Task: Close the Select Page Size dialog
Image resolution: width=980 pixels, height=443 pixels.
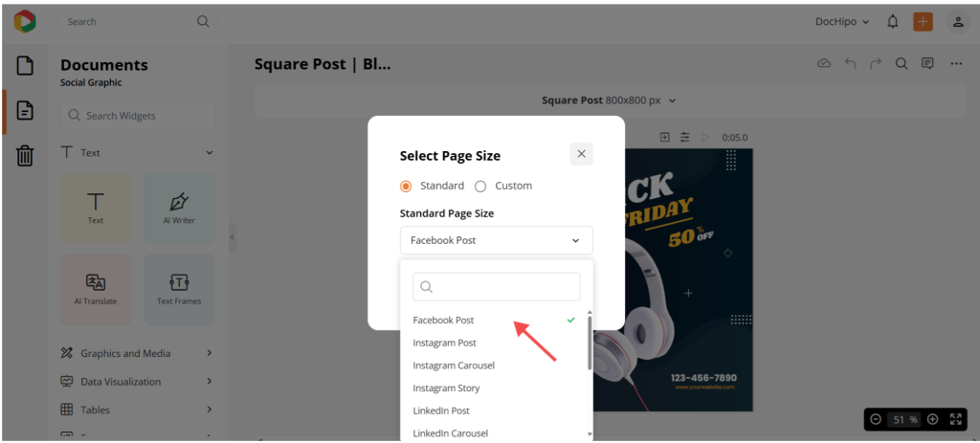Action: click(581, 154)
